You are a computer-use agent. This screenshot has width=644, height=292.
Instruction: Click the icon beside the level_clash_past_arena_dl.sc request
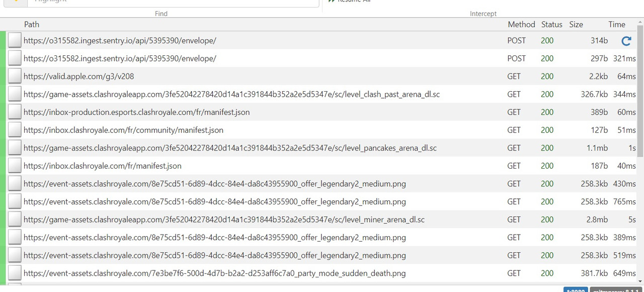click(15, 94)
